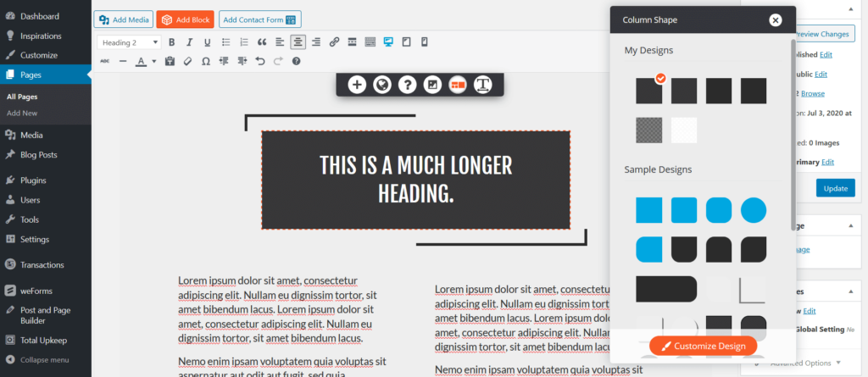Toggle bold formatting in the editor toolbar

171,42
